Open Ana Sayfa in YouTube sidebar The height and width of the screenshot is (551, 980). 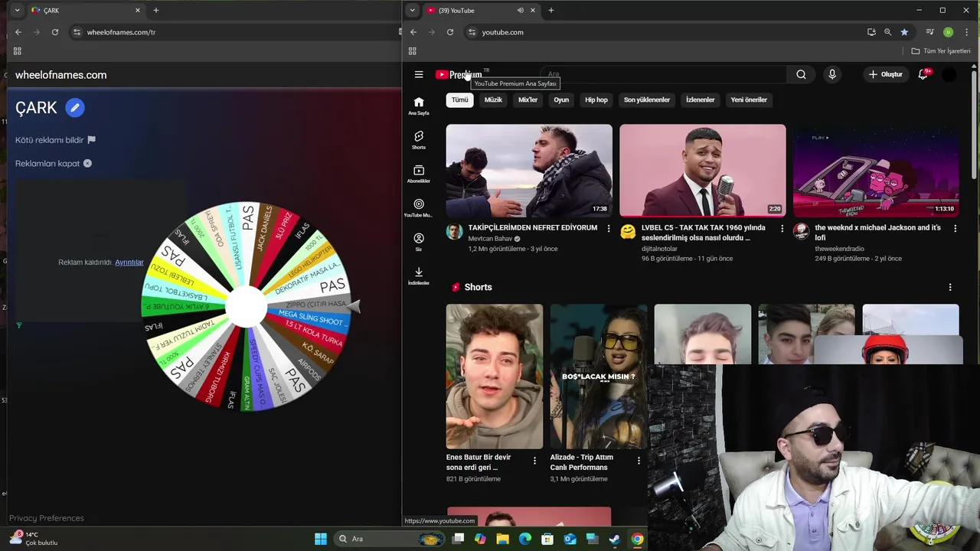419,106
